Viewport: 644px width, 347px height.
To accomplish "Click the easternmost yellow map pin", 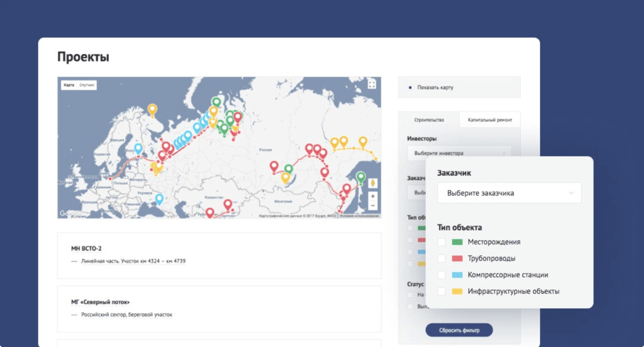I will point(363,142).
